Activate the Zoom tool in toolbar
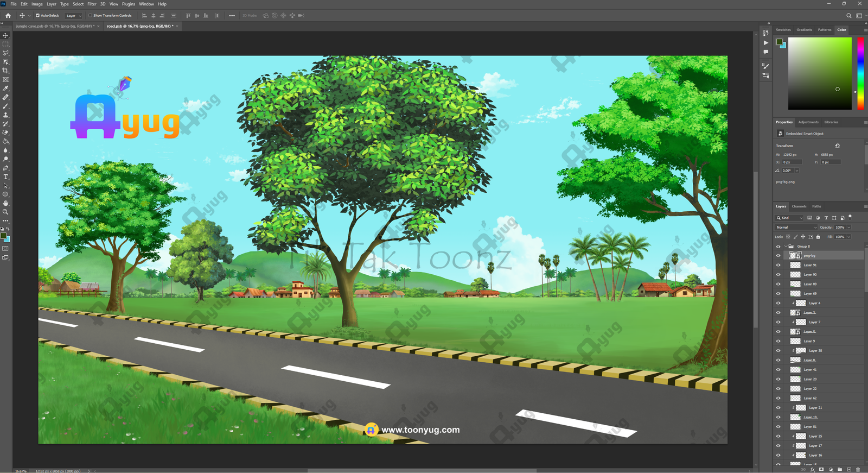The width and height of the screenshot is (868, 473). pos(6,212)
